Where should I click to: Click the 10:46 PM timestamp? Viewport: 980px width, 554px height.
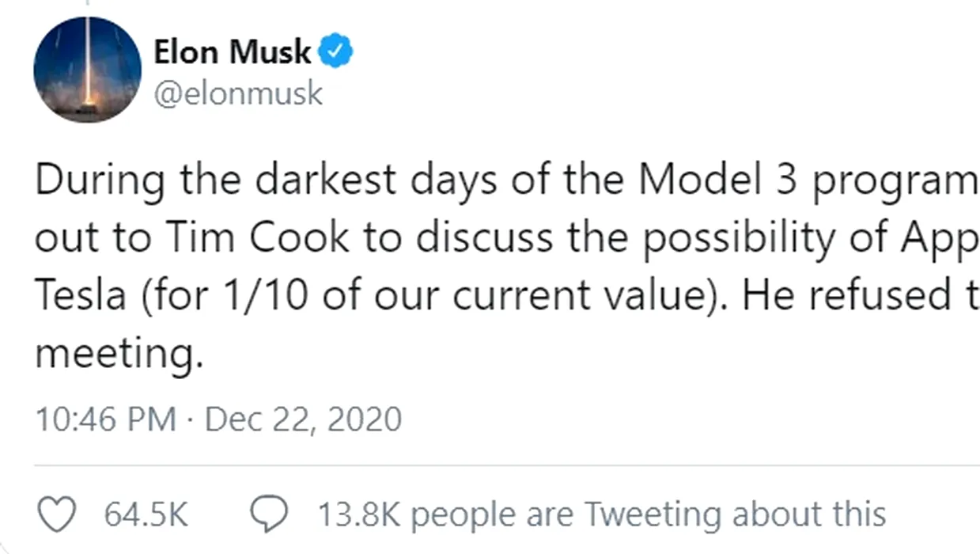click(x=105, y=419)
